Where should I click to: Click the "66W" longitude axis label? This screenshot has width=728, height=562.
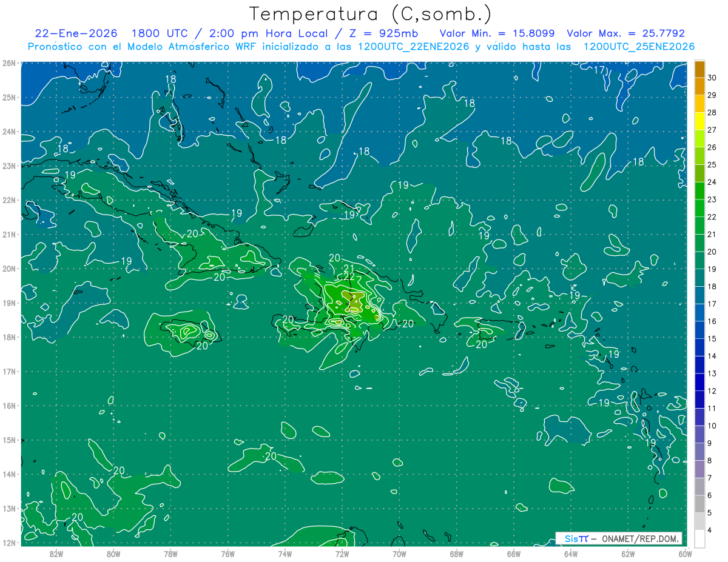coord(513,554)
